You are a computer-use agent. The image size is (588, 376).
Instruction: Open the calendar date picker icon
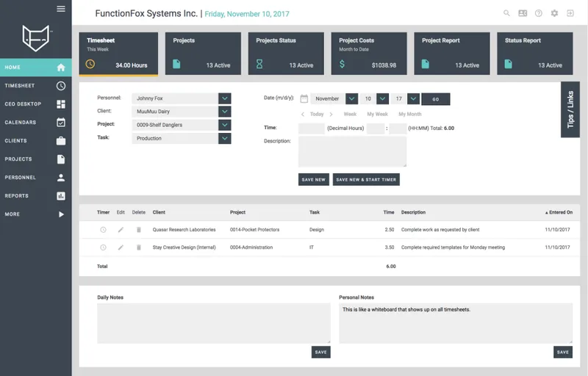click(x=304, y=98)
